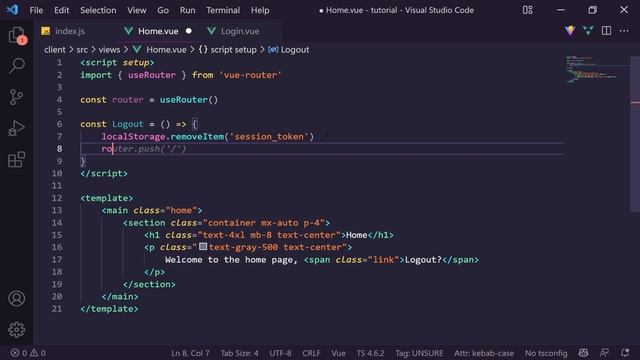Open the Explorer view in the activity bar
The width and height of the screenshot is (640, 360).
coord(17,35)
